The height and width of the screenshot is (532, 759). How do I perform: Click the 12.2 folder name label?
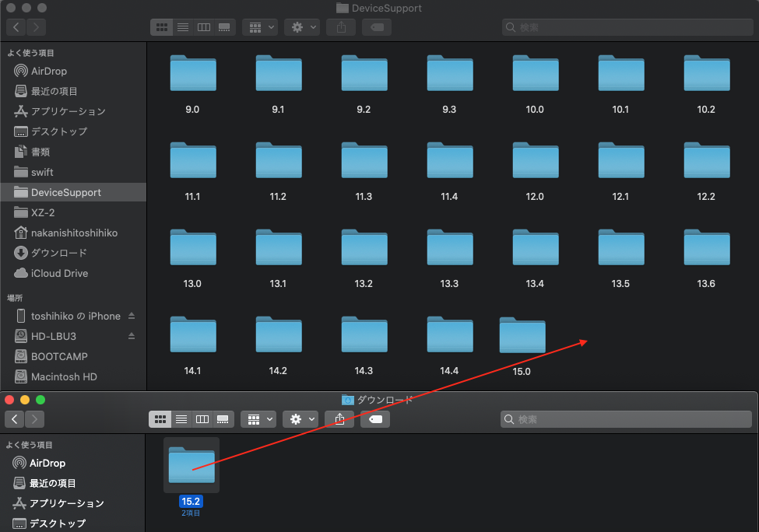pos(706,196)
